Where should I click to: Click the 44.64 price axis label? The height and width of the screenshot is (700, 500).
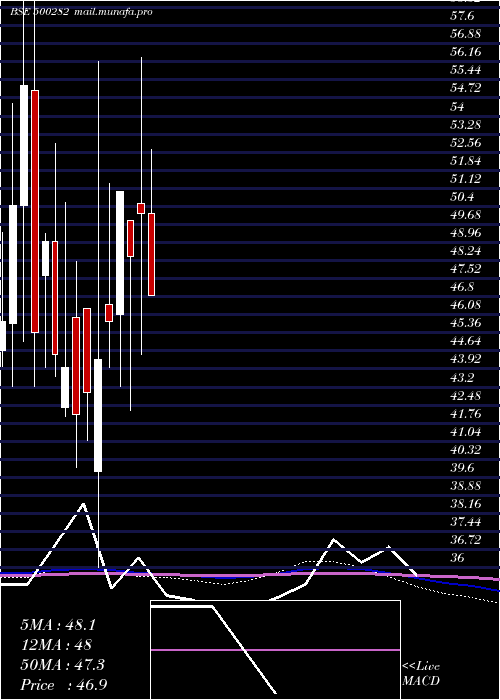pos(466,342)
